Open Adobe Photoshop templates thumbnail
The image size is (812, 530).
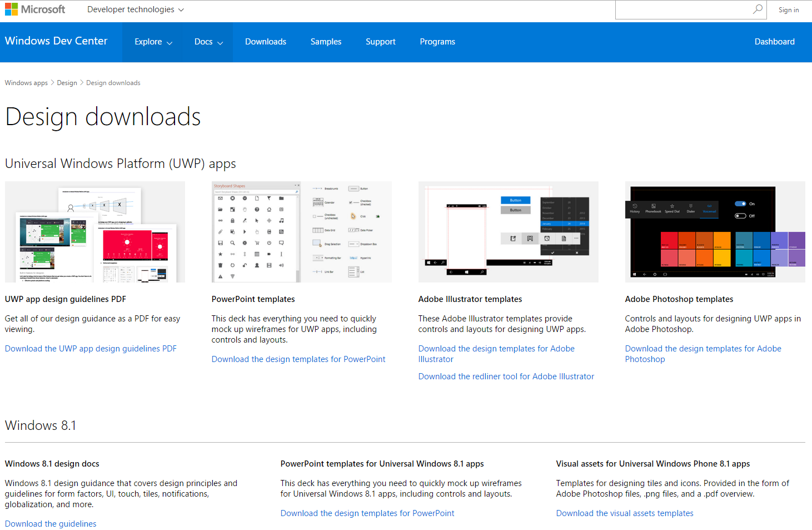[715, 232]
